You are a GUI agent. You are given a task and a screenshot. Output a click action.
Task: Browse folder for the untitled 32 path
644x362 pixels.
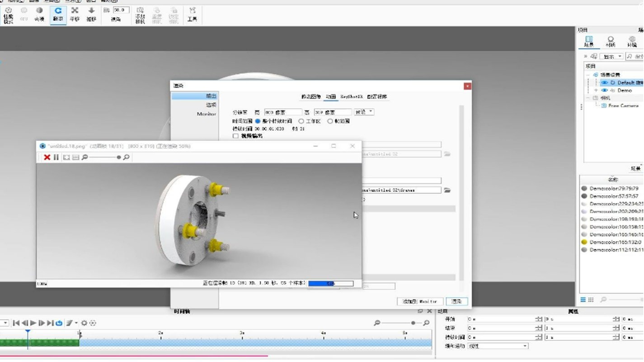pos(447,154)
